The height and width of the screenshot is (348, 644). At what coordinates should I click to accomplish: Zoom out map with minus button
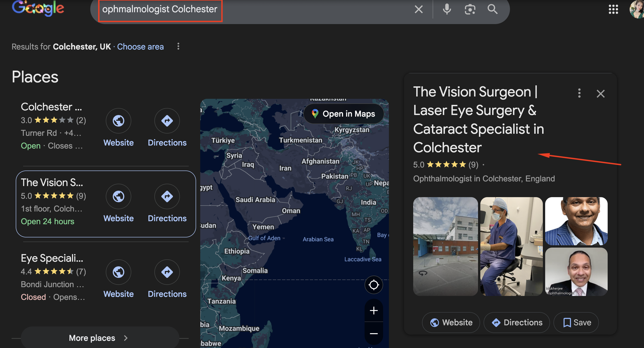(x=373, y=333)
